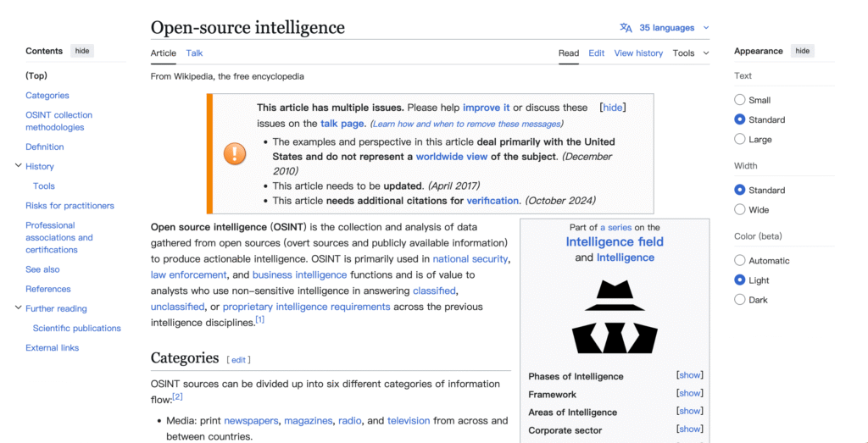Click the spy hat intelligence image
This screenshot has width=868, height=443.
615,317
